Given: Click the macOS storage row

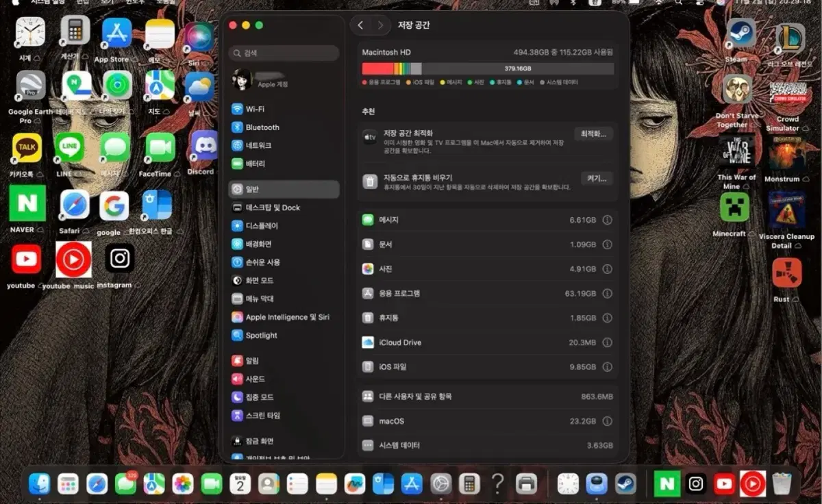Looking at the screenshot, I should click(x=487, y=421).
